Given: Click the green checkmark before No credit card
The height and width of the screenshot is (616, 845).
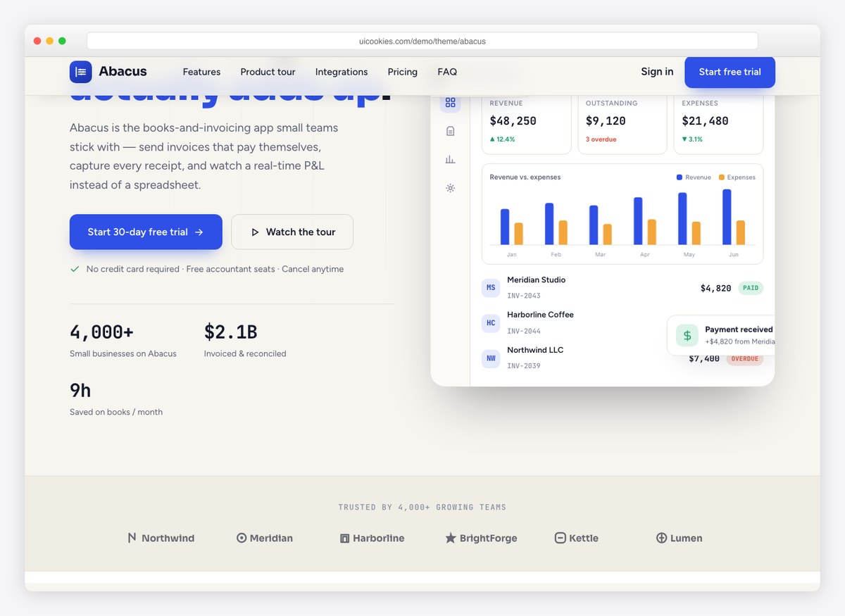Looking at the screenshot, I should pyautogui.click(x=75, y=269).
